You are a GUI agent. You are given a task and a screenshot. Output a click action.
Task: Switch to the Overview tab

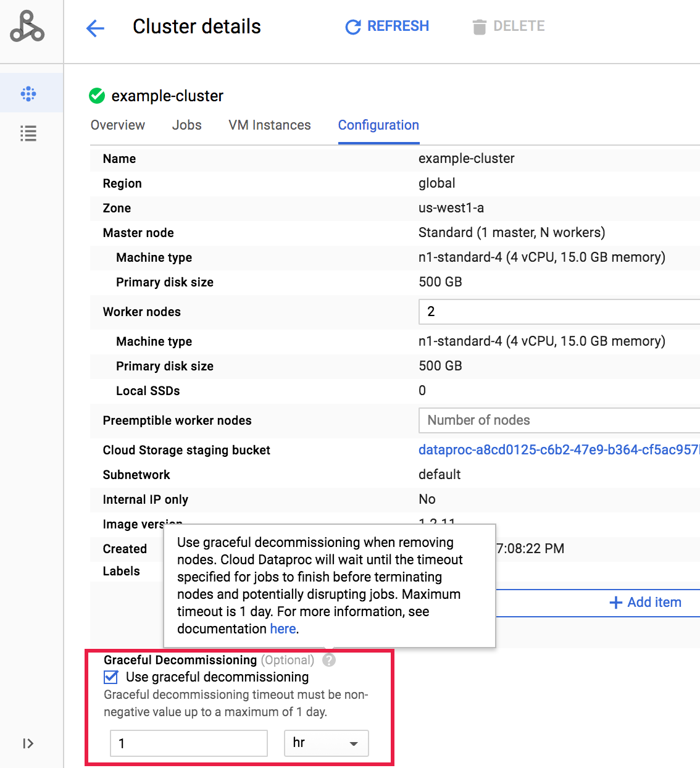(118, 125)
